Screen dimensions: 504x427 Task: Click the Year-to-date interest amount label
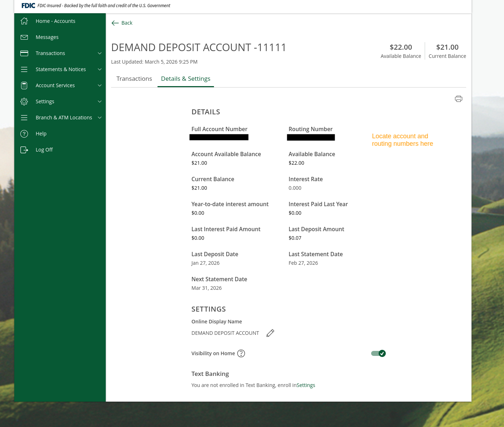(x=230, y=204)
